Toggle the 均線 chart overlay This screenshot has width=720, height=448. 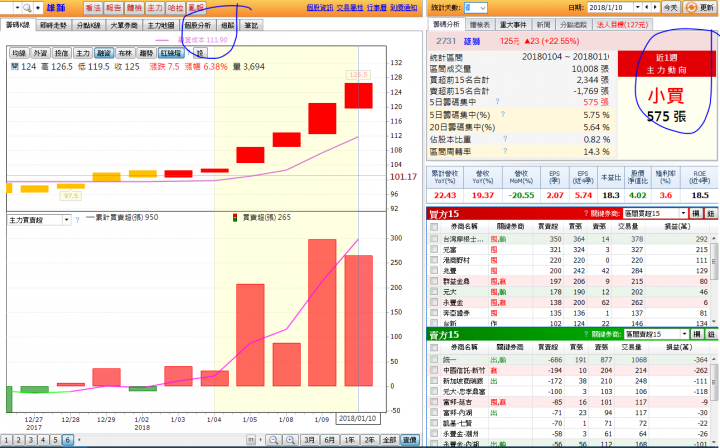pos(19,53)
